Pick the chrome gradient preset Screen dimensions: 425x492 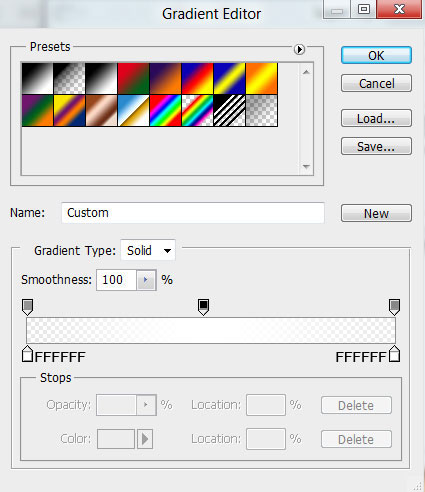133,110
